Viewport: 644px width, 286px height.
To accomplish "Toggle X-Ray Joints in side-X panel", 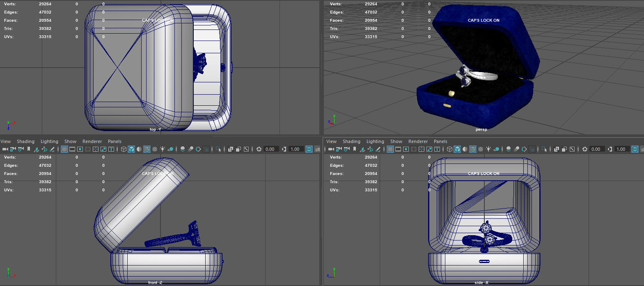I will [x=572, y=149].
